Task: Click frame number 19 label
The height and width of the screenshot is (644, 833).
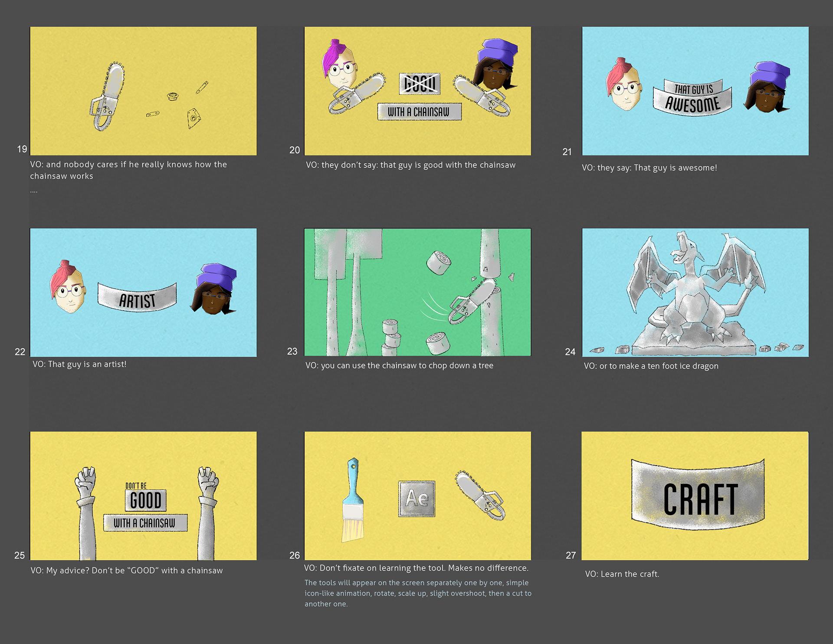Action: (x=22, y=149)
